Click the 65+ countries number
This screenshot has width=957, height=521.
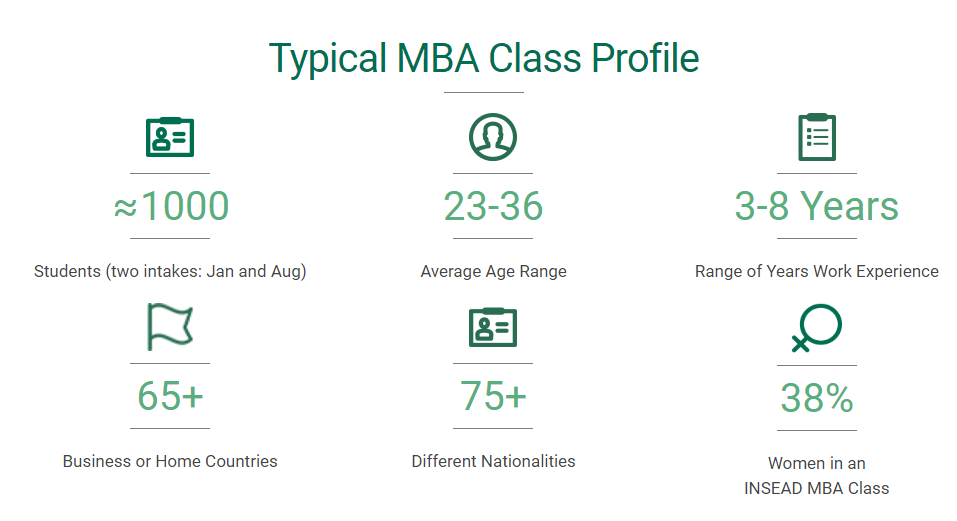tap(170, 396)
